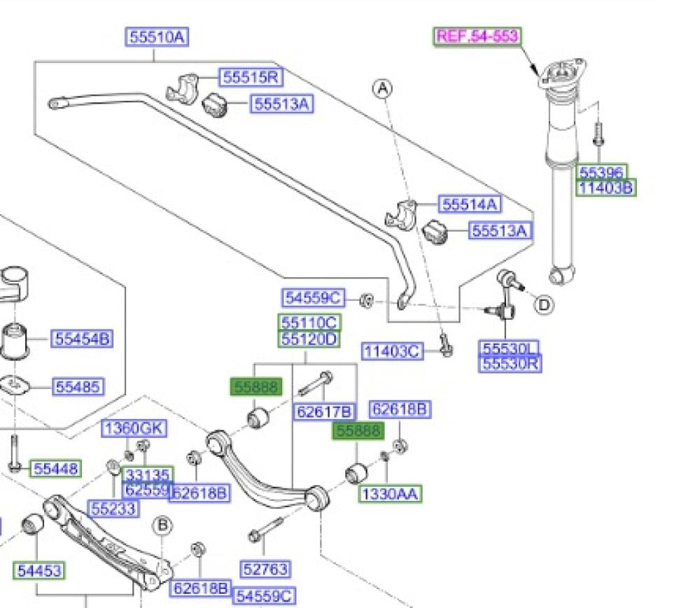
Task: Select part number 55515R
Action: (x=250, y=76)
